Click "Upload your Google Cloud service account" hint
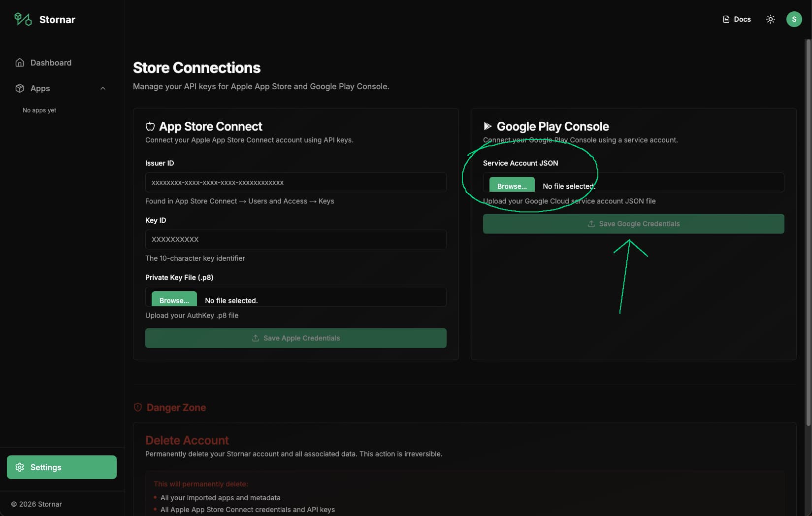This screenshot has height=516, width=812. point(569,201)
